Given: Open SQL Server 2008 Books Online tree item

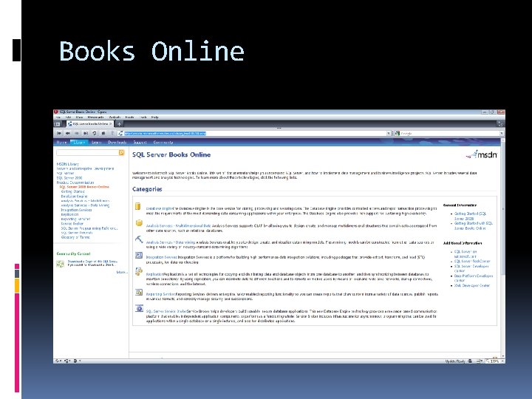Looking at the screenshot, I should (84, 187).
